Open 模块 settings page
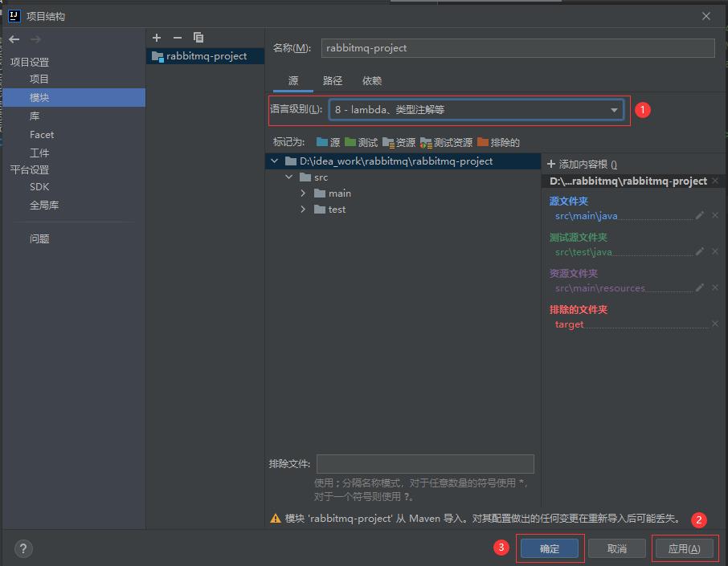This screenshot has height=566, width=728. click(74, 97)
